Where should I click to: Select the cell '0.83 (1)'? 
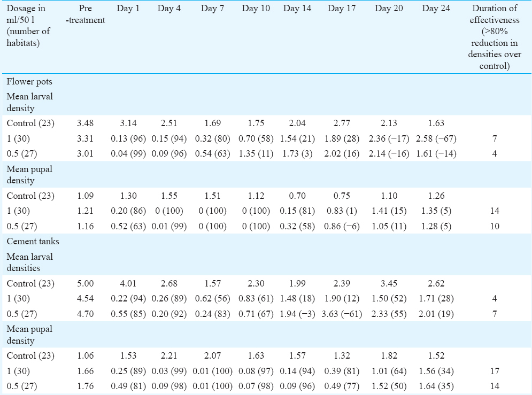(x=342, y=211)
